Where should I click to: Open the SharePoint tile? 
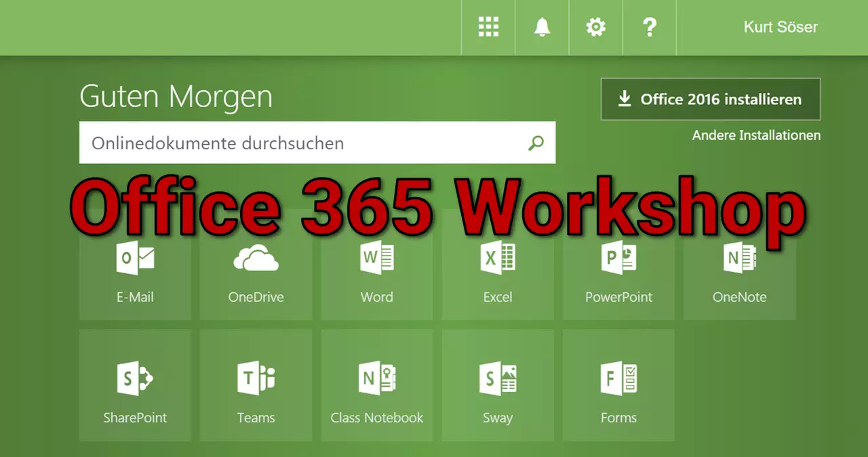(x=135, y=385)
